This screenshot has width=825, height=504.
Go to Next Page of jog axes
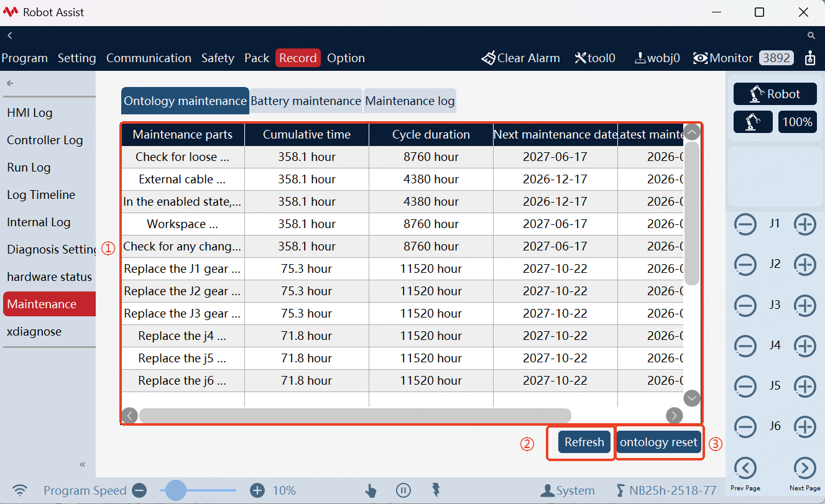(805, 468)
